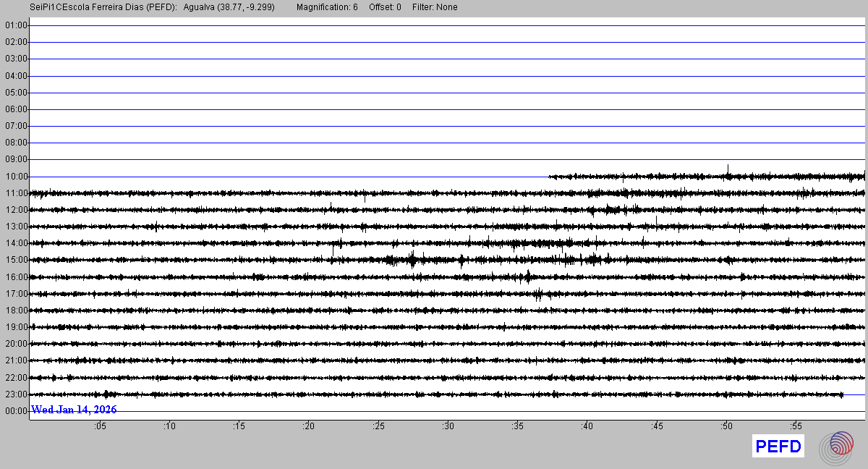Click the Agualva coordinates text
The image size is (868, 469).
pyautogui.click(x=229, y=7)
